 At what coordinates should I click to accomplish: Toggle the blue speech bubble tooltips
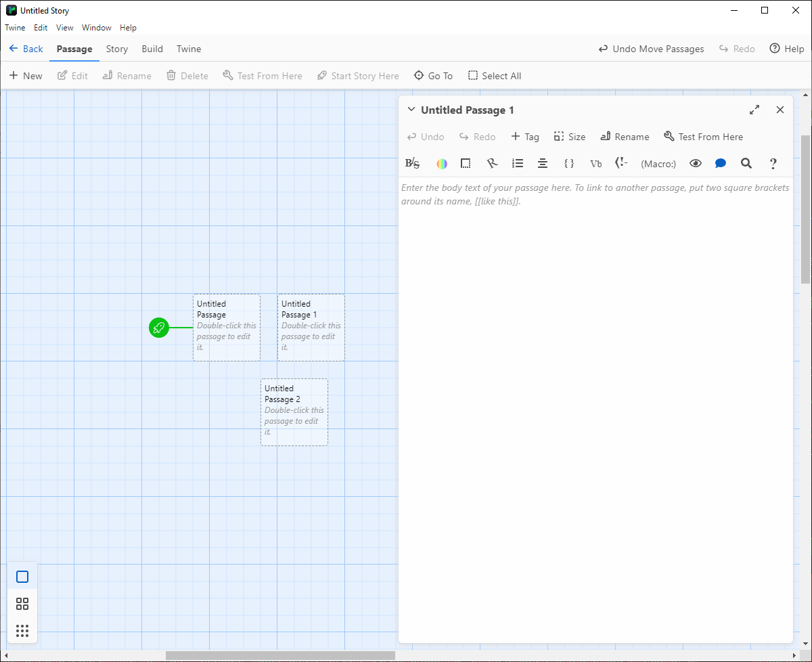pos(721,163)
